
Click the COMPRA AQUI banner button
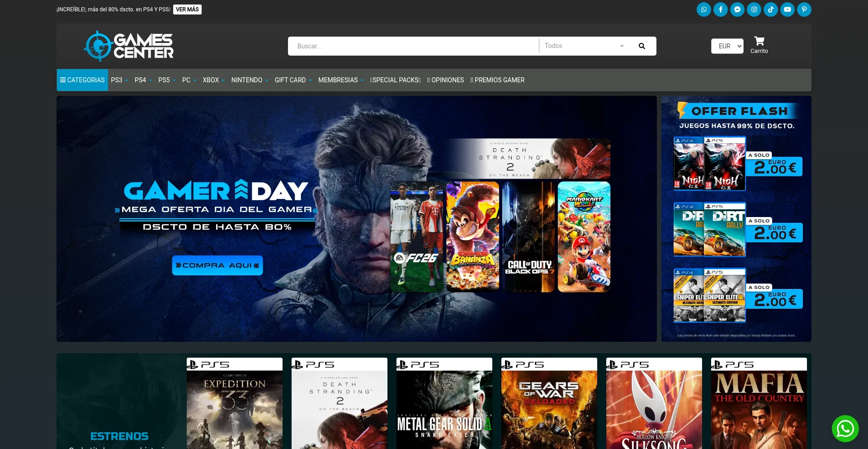click(217, 265)
